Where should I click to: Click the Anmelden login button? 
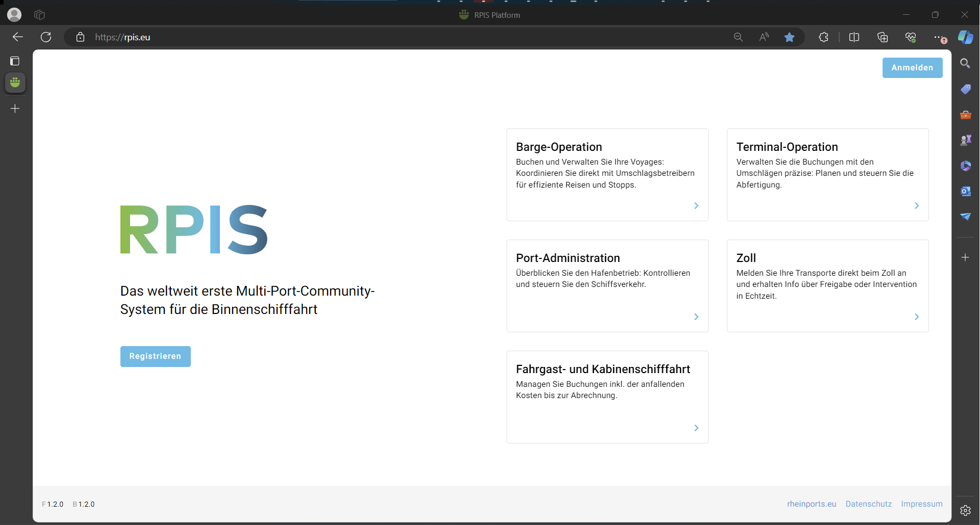912,68
